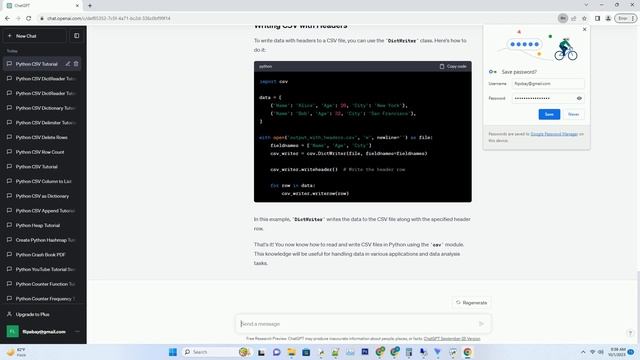Show password with the eye icon
This screenshot has height=360, width=640.
coord(579,98)
